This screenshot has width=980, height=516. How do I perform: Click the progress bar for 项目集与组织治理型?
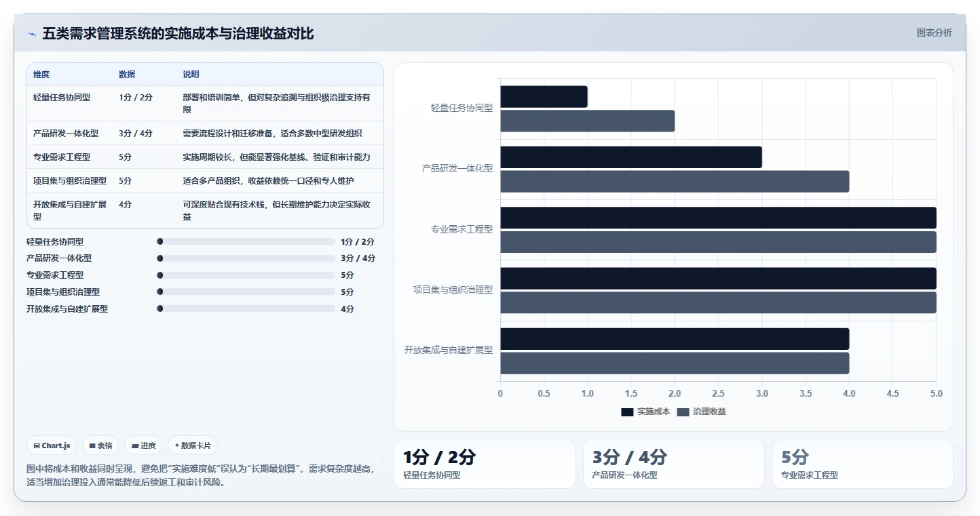246,292
